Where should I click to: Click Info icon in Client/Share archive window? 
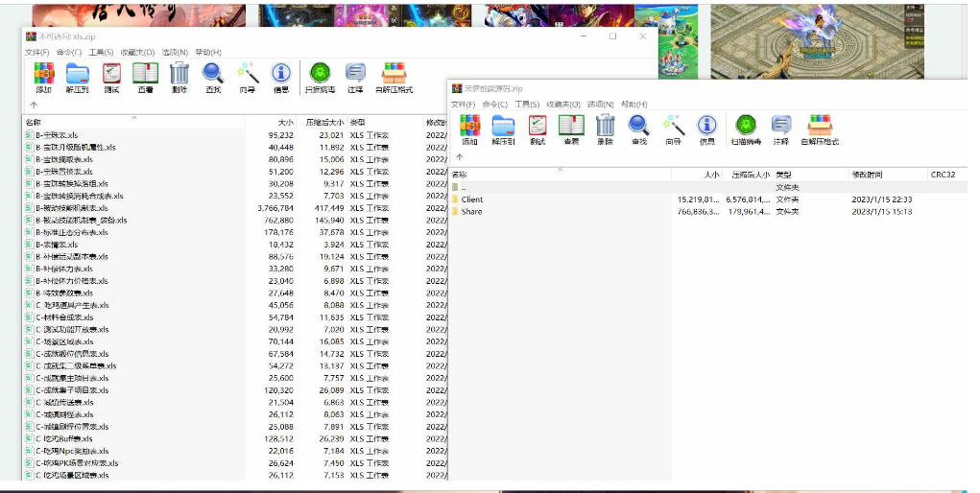pos(707,129)
